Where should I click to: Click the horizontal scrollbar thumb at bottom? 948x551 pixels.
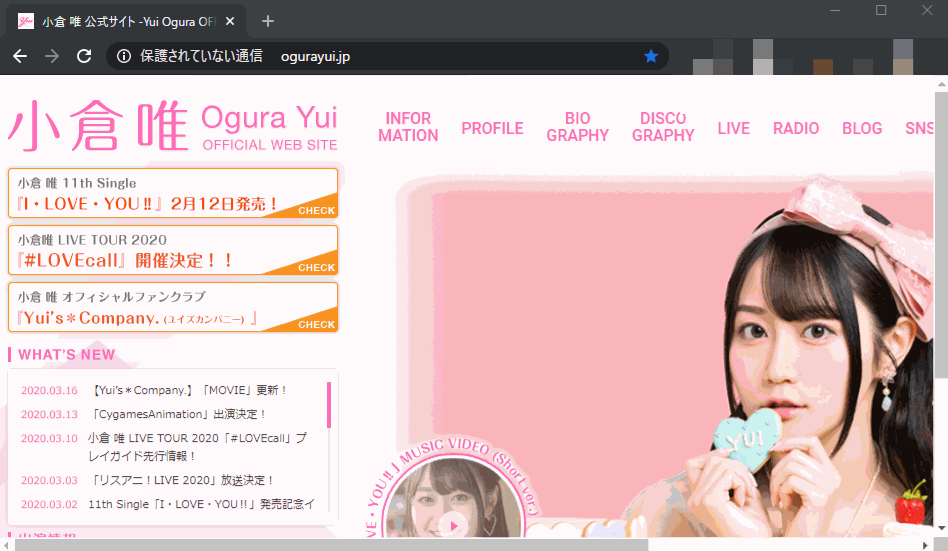(331, 546)
